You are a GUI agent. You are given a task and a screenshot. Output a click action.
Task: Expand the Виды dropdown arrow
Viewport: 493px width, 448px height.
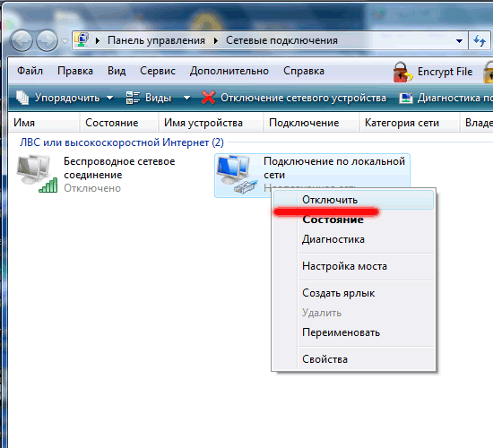[186, 98]
